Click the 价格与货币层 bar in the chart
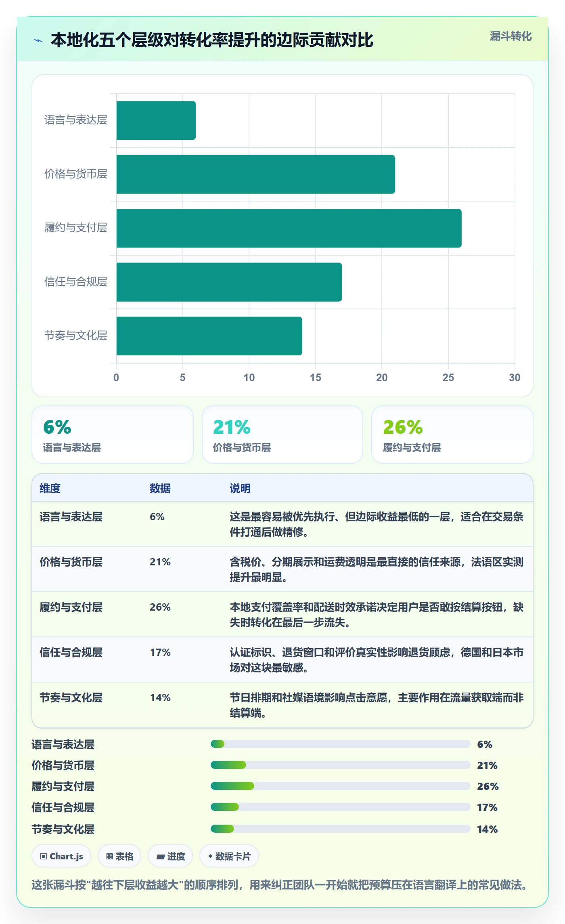The image size is (565, 924). (x=256, y=174)
